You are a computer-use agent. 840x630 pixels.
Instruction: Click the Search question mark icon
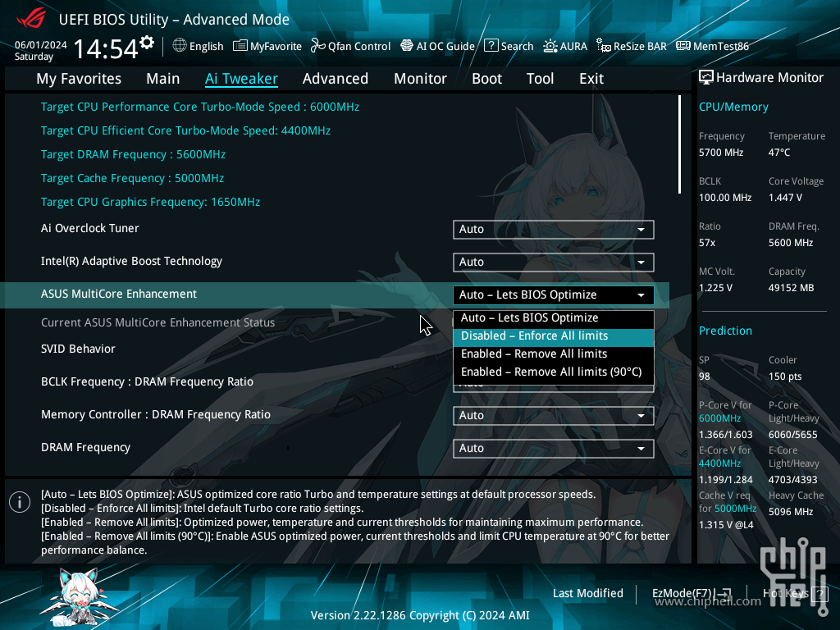pyautogui.click(x=491, y=46)
